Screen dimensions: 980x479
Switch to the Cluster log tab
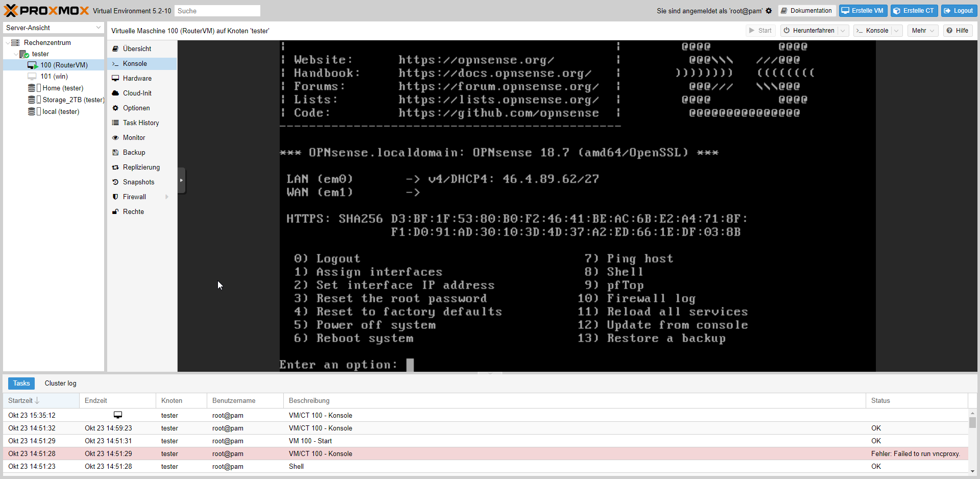(60, 384)
